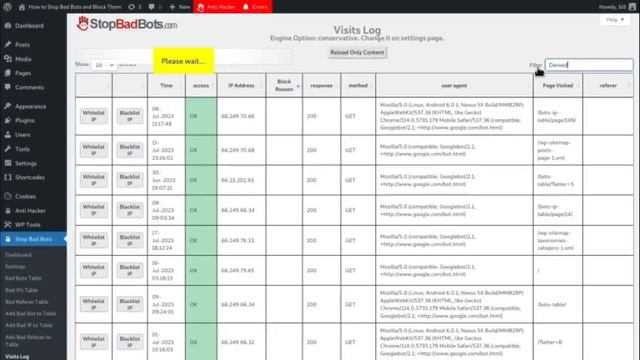Sort table by the access column
Viewport: 640px width, 360px height.
point(201,86)
